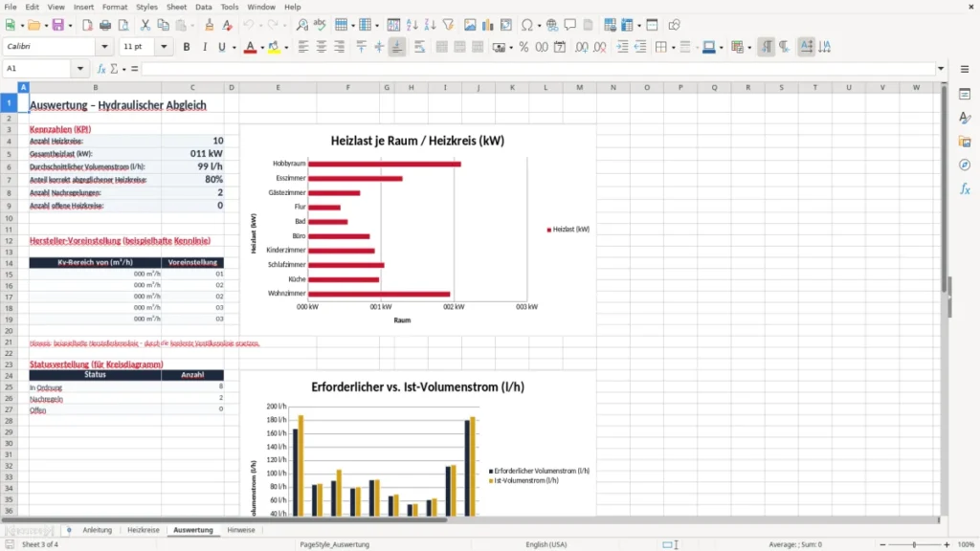Open sidebar Properties panel icon

965,94
